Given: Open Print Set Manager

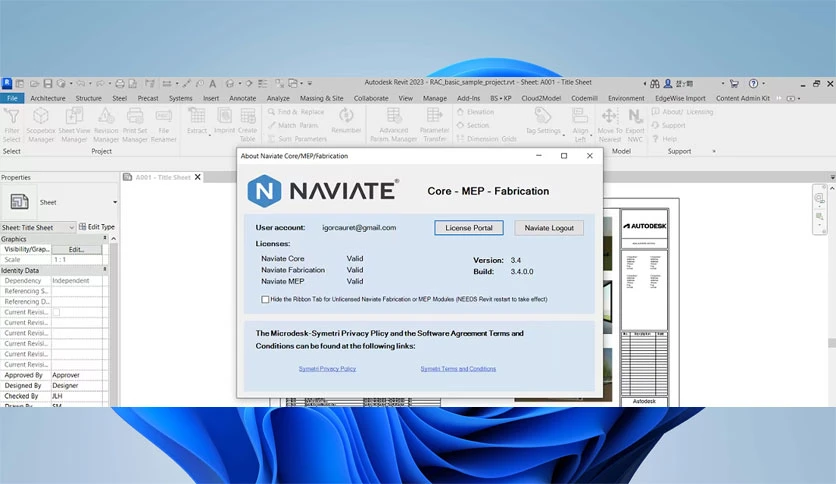Looking at the screenshot, I should coord(134,125).
